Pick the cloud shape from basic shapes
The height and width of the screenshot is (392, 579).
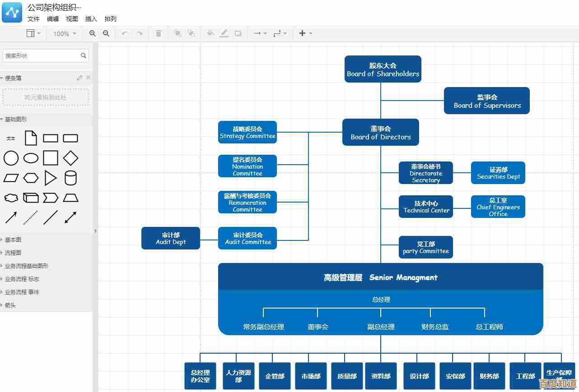tap(11, 198)
